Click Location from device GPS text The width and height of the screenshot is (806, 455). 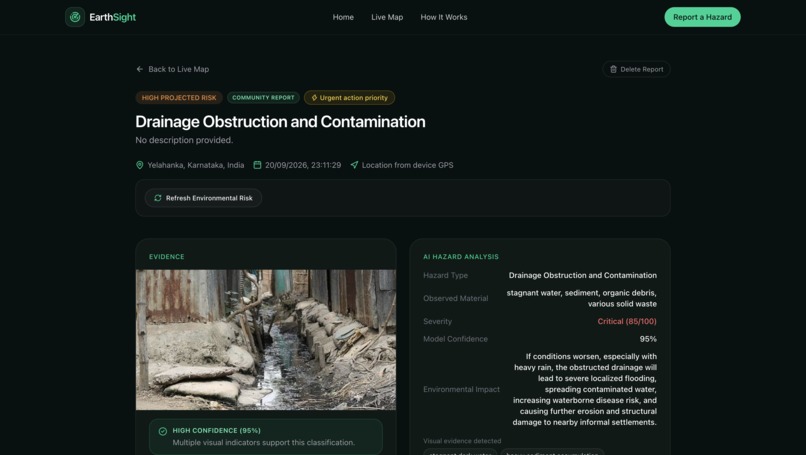pyautogui.click(x=408, y=165)
